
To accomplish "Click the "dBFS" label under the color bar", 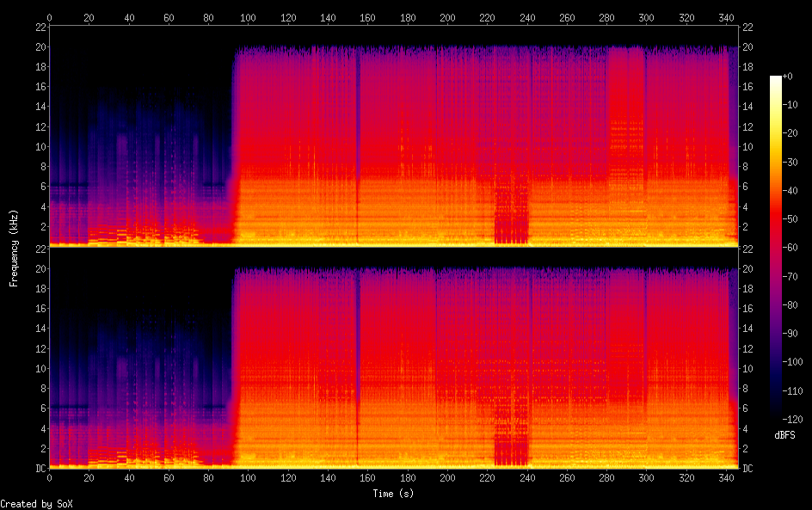I will [x=784, y=435].
